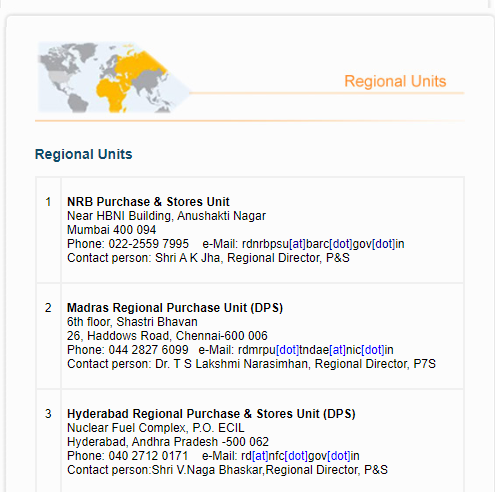Click [dot] link after rdmrpu
The width and height of the screenshot is (495, 492).
point(288,350)
